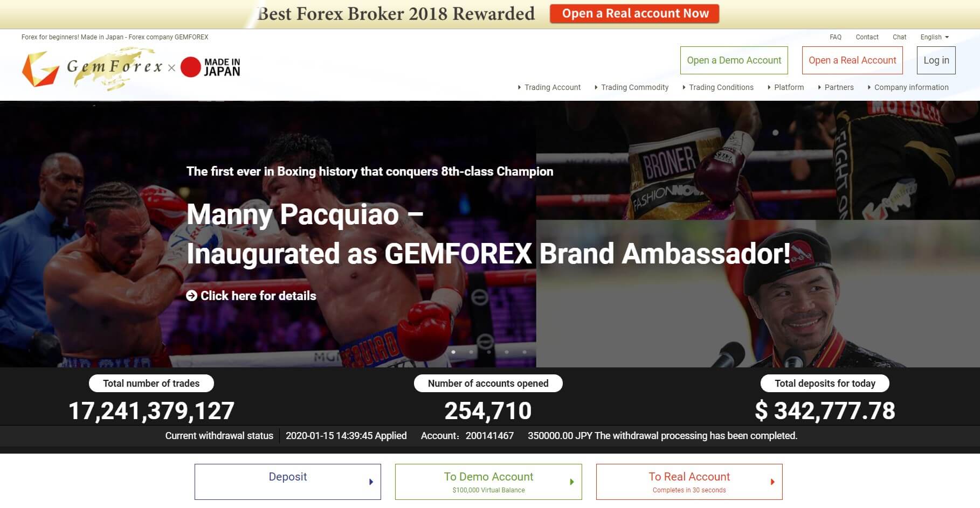Viewport: 980px width, 508px height.
Task: Click the arrow icon beside Click here for details
Action: click(x=191, y=296)
